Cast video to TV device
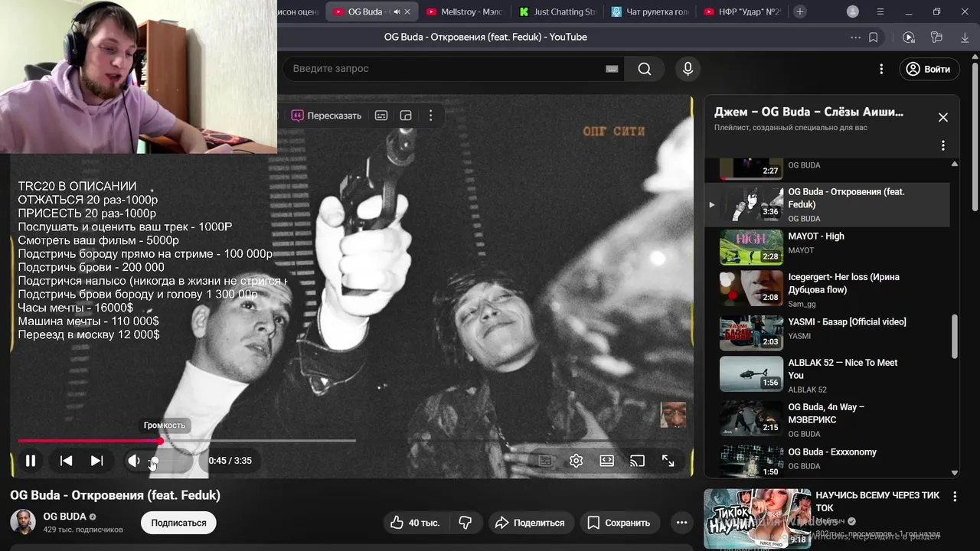The height and width of the screenshot is (551, 980). [637, 461]
